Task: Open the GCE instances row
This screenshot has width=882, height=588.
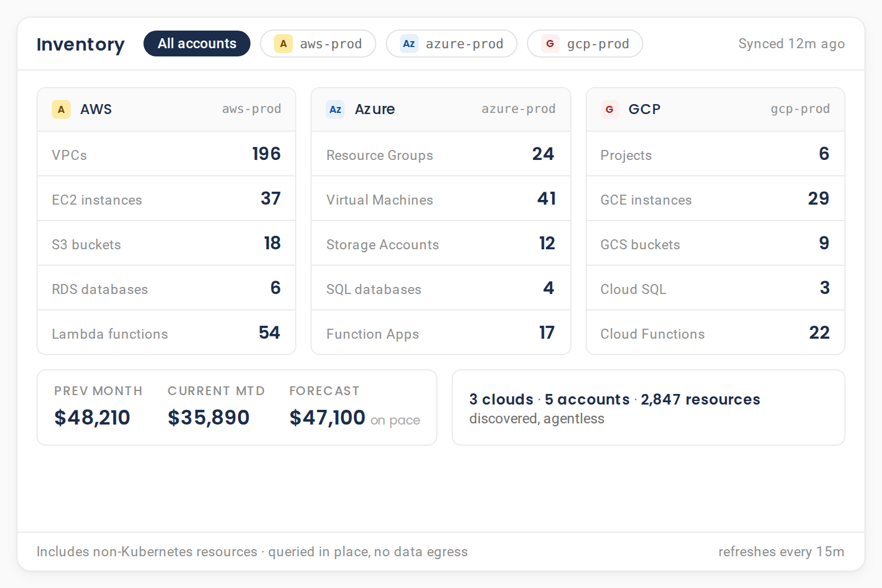Action: pos(716,199)
